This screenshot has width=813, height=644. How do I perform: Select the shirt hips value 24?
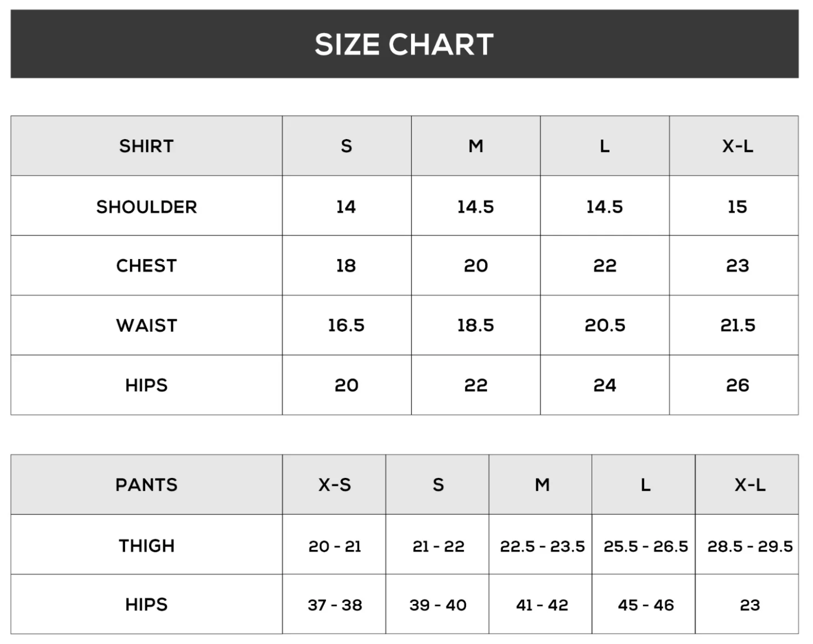605,385
